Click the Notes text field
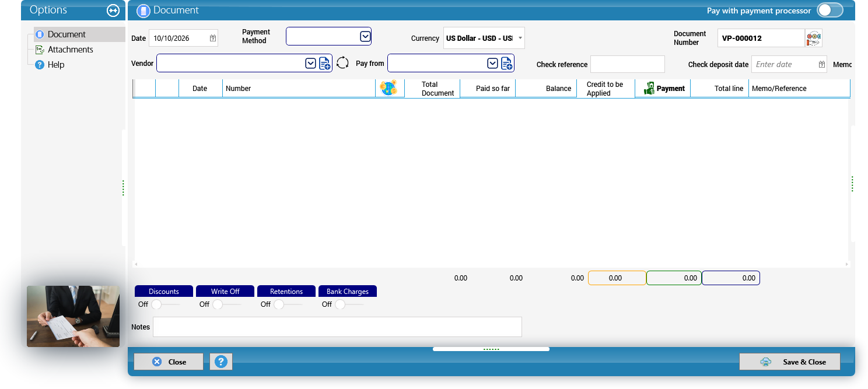 [337, 327]
